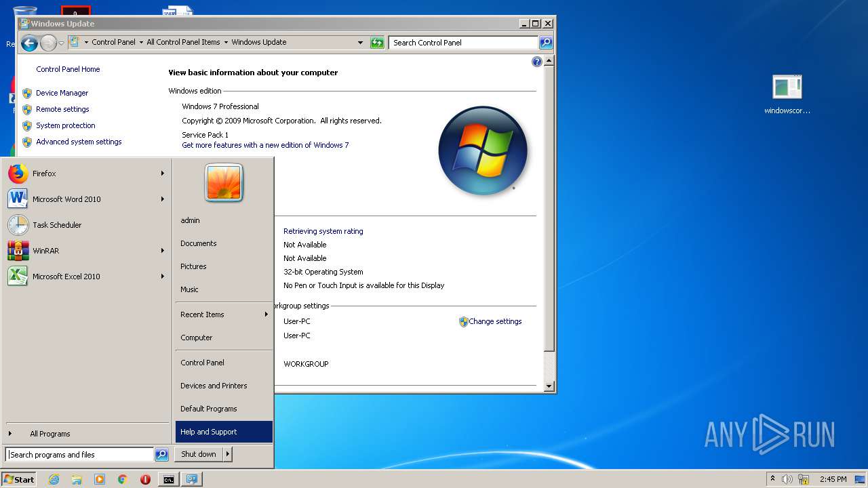
Task: Launch Microsoft Word 2010
Action: (86, 199)
